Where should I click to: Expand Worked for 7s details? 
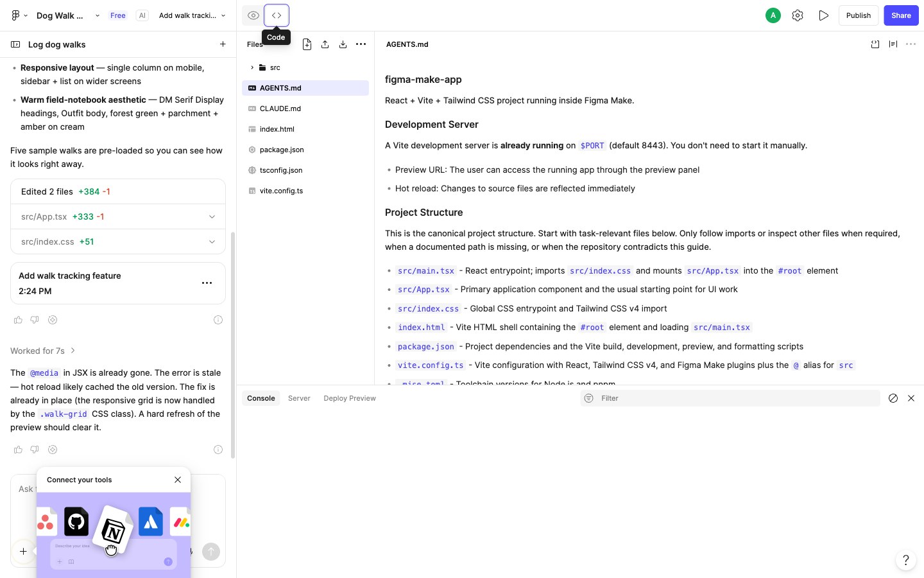(x=43, y=351)
